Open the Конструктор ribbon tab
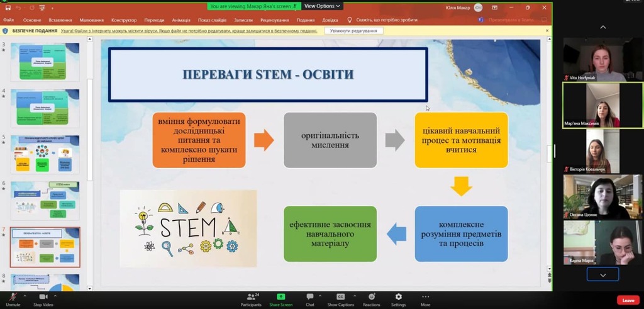The image size is (644, 309). point(123,20)
